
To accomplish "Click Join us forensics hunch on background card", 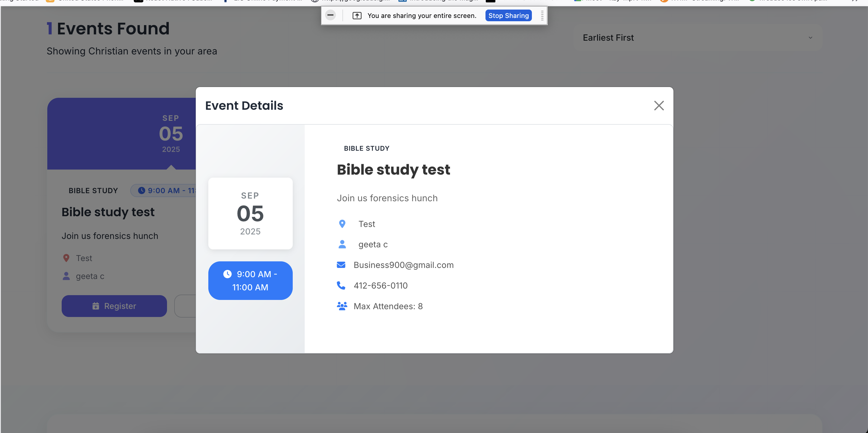I will [110, 236].
